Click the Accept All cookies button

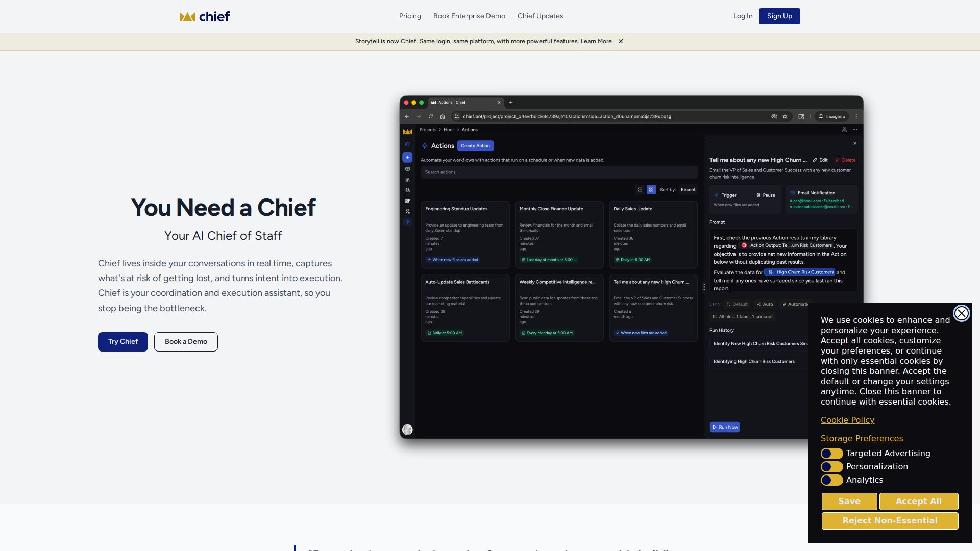[918, 502]
